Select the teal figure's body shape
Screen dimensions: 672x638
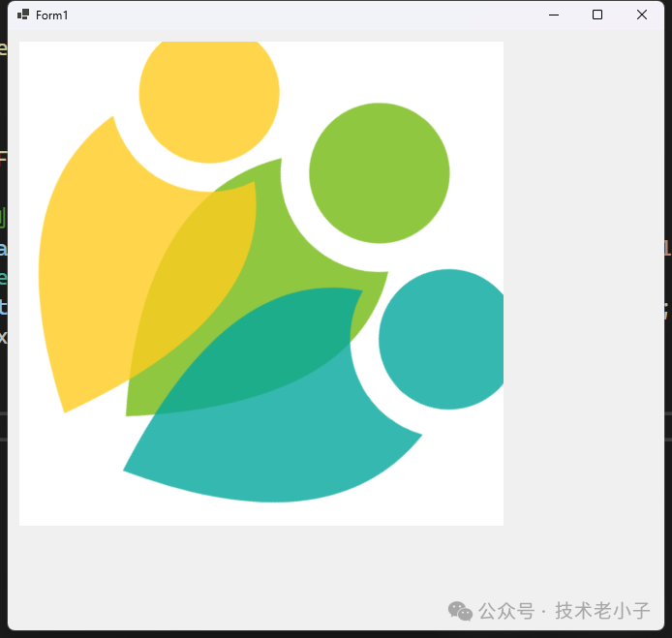click(281, 455)
